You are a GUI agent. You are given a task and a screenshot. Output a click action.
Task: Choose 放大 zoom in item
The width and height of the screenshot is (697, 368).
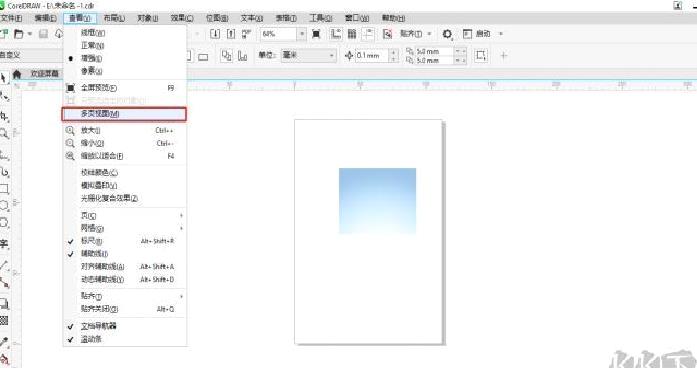coord(124,131)
